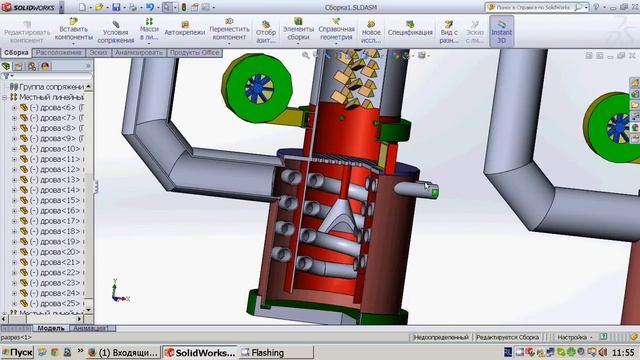Image resolution: width=640 pixels, height=360 pixels.
Task: Click the SolidWorks taskbar button
Action: click(x=200, y=352)
